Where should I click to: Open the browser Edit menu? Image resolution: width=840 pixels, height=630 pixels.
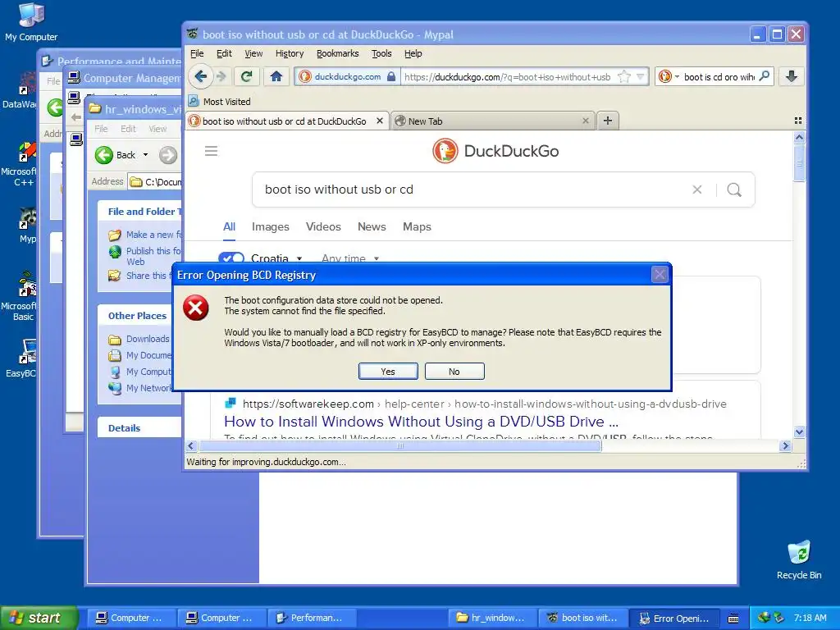pos(224,53)
